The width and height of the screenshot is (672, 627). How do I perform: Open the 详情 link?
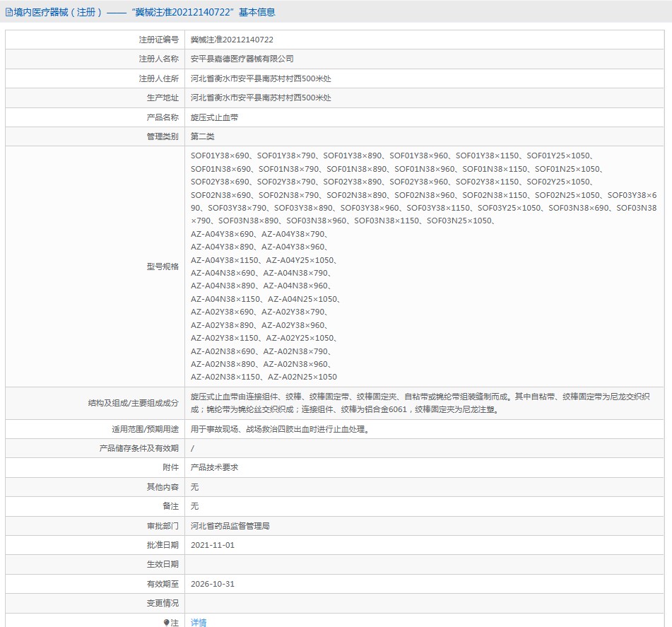tap(199, 622)
